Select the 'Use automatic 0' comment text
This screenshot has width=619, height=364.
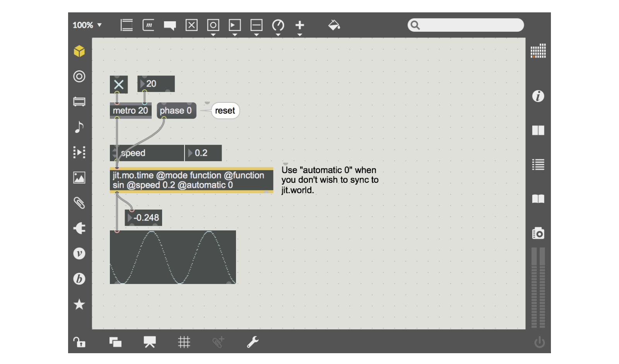[x=330, y=180]
